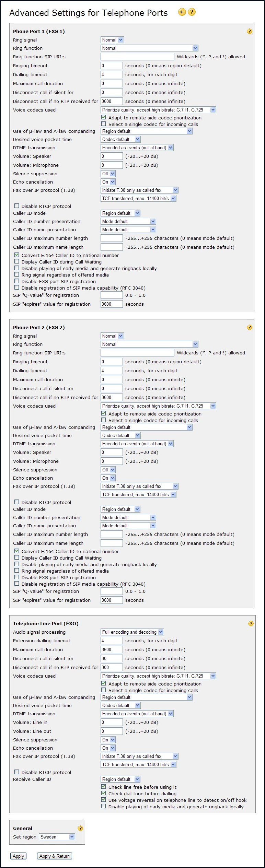Uncheck Check dial tone before dialling
Viewport: 265px width, 868px height.
click(x=103, y=793)
